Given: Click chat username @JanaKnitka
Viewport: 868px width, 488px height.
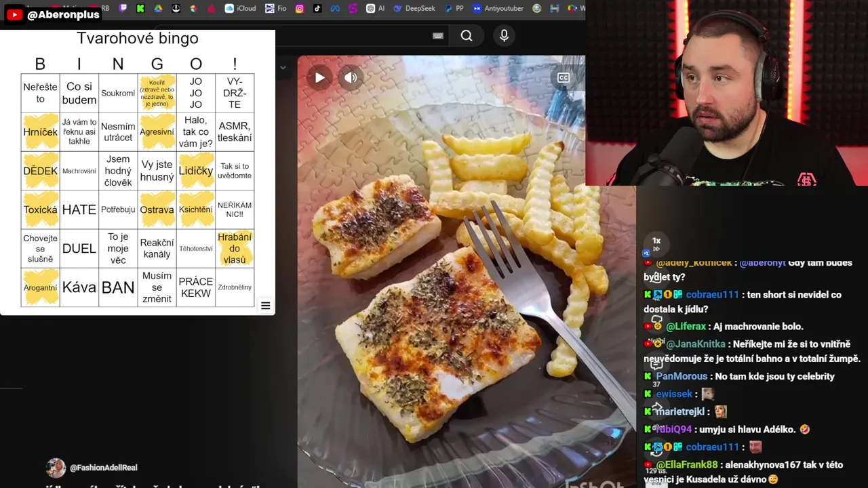Looking at the screenshot, I should coord(696,344).
